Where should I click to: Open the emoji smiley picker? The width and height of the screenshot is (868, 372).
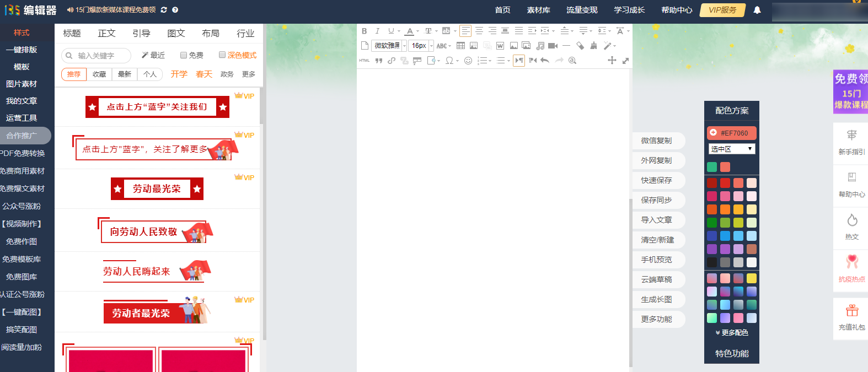[x=468, y=61]
